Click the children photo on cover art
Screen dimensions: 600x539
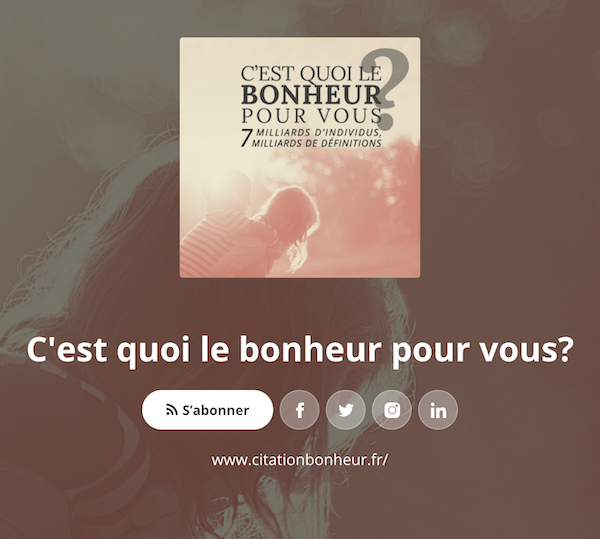[x=253, y=230]
